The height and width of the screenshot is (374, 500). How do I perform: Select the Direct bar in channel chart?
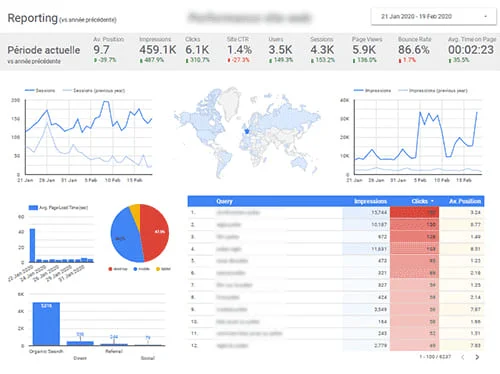[80, 343]
